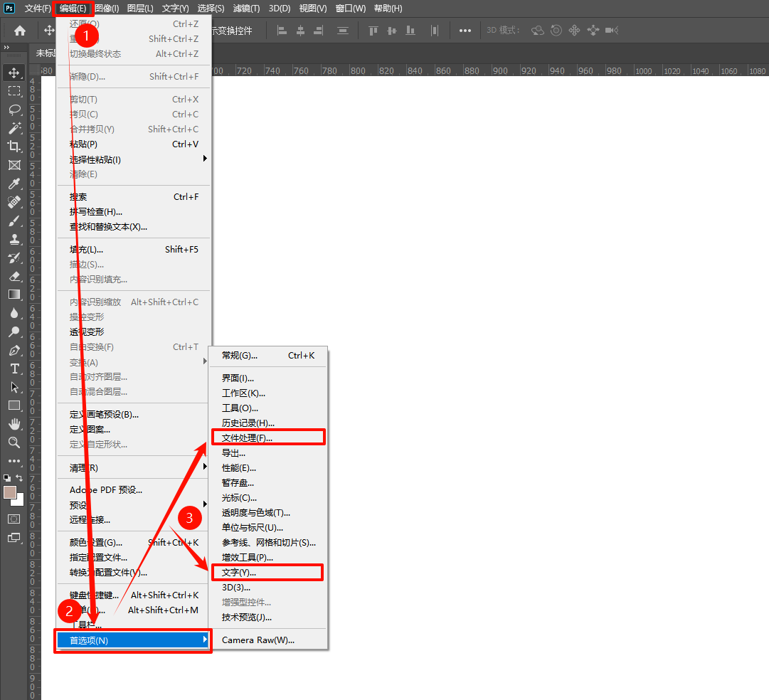This screenshot has height=700, width=769.
Task: Click the Home icon in options bar
Action: (x=20, y=31)
